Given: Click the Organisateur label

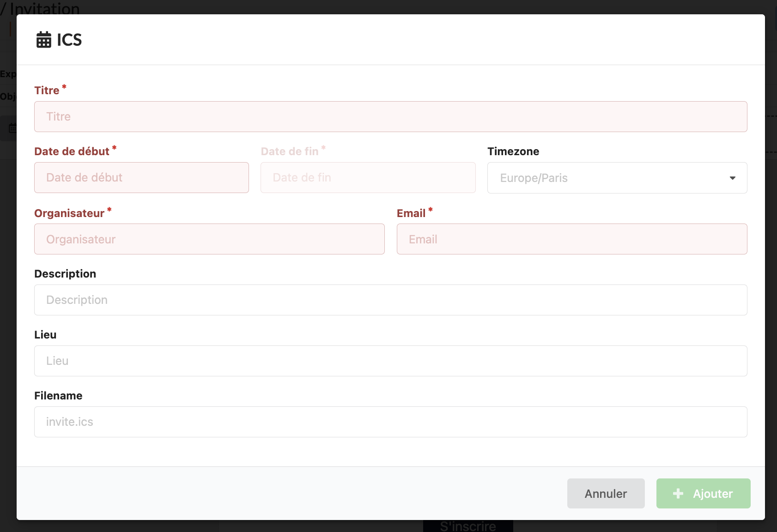Looking at the screenshot, I should click(x=69, y=213).
